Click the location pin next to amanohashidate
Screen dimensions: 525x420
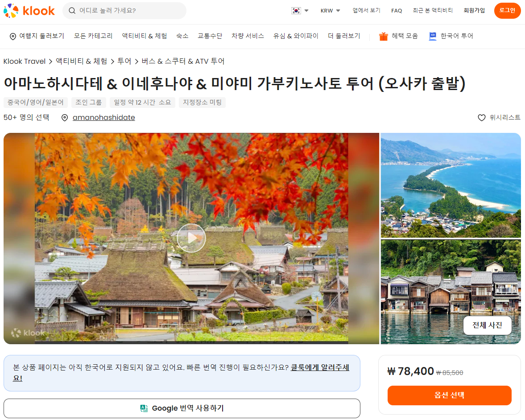tap(65, 117)
